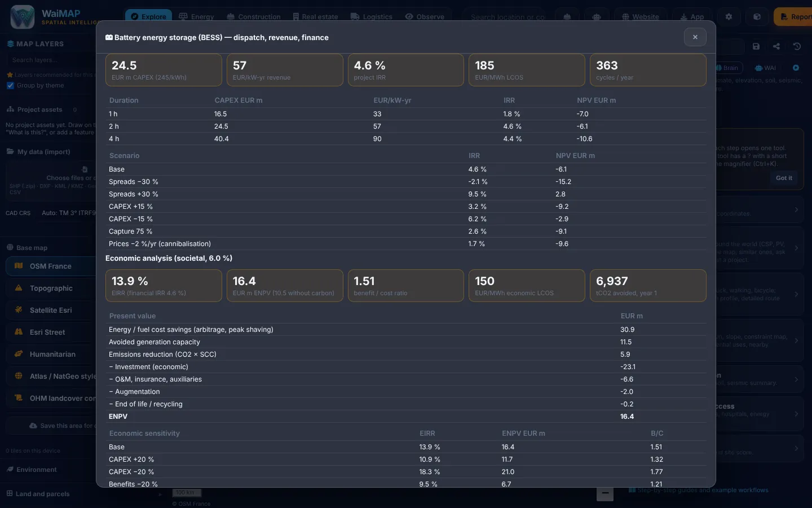Open settings via the gear icon
The image size is (812, 508).
tap(729, 17)
